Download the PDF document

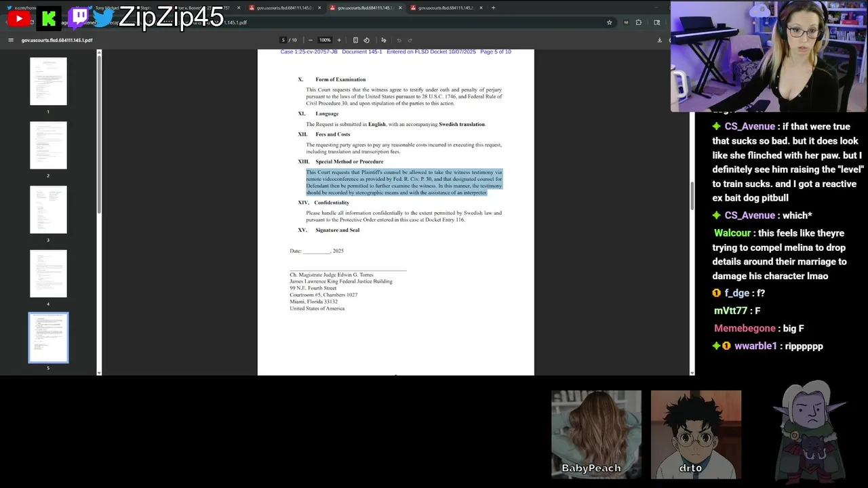coord(659,40)
